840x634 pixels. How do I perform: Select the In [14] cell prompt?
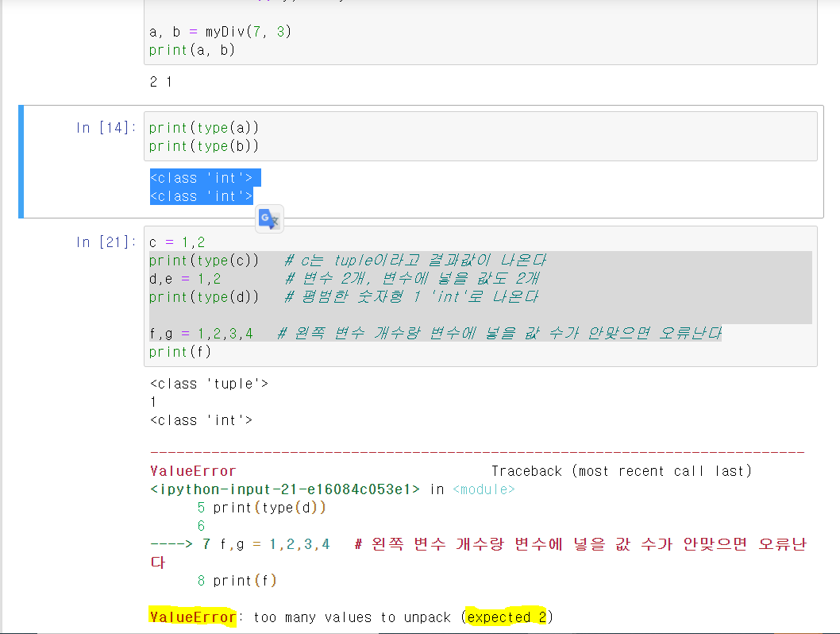106,128
